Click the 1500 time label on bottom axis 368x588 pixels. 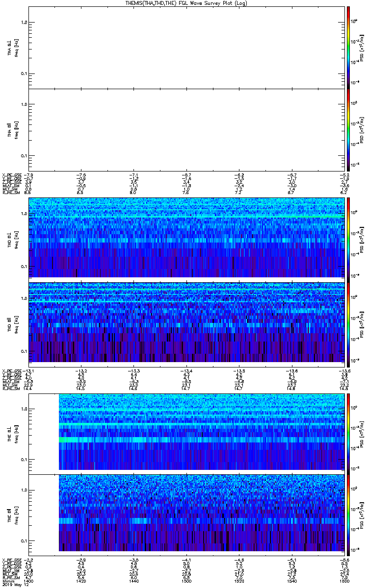click(x=186, y=581)
